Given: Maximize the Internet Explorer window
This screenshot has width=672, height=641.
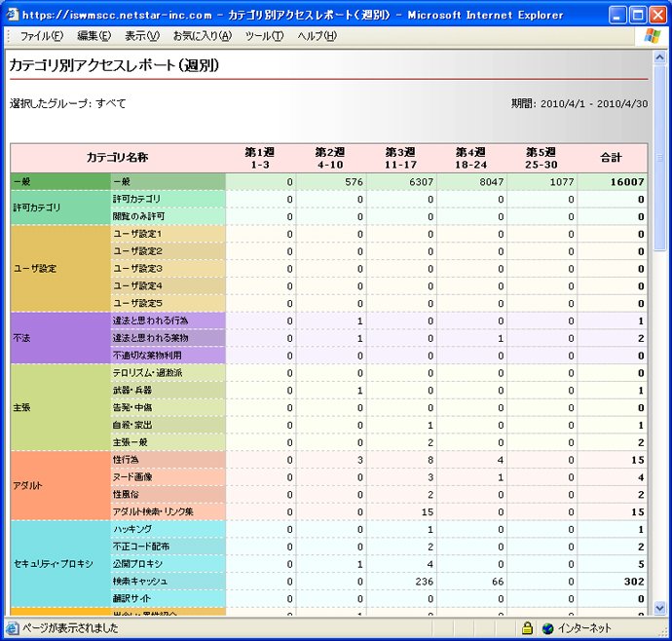Looking at the screenshot, I should [637, 16].
